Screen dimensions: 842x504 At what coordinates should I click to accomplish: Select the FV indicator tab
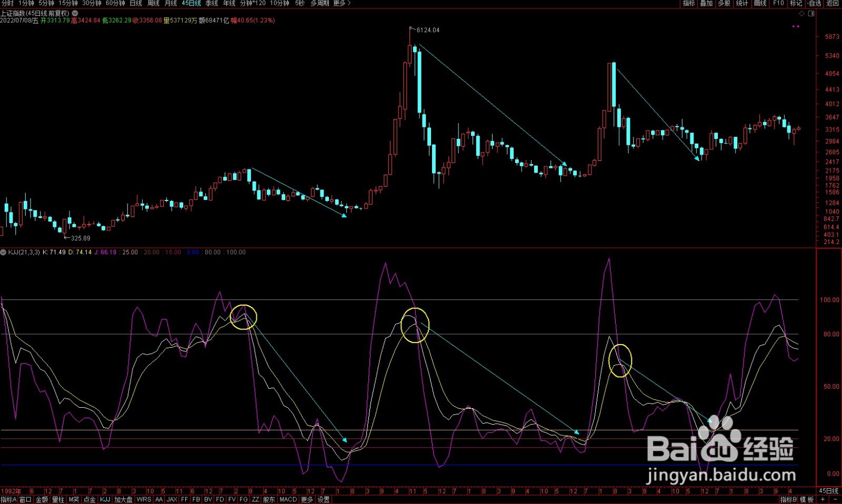232,500
